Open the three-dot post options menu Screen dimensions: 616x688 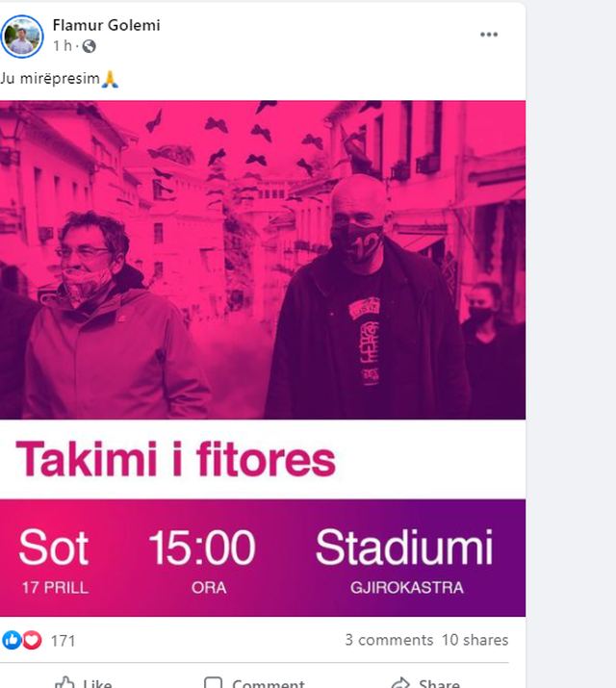488,35
